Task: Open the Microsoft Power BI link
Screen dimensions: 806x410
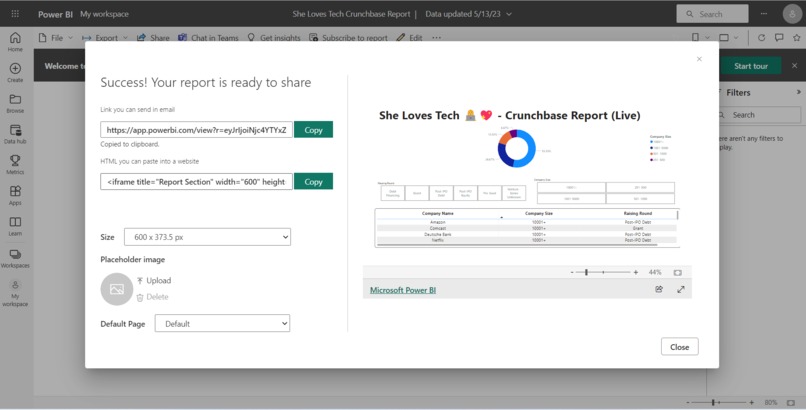Action: [x=403, y=290]
